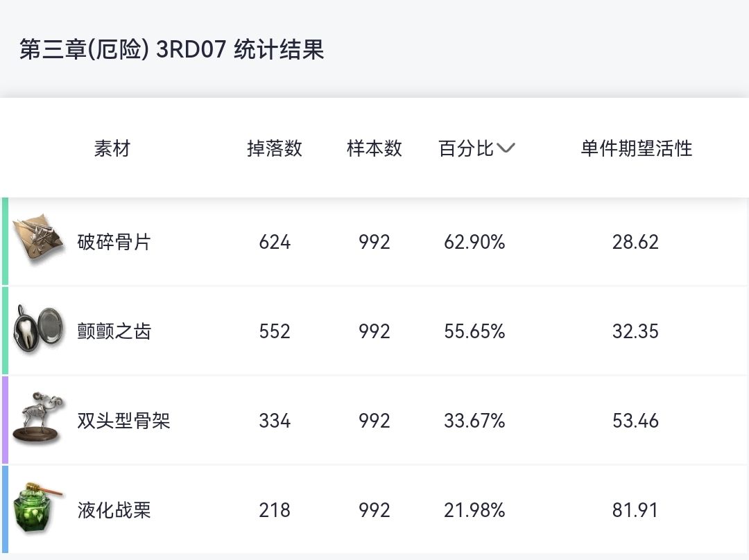The height and width of the screenshot is (560, 749).
Task: Click the 双头型骨架 skeleton icon
Action: click(x=39, y=419)
